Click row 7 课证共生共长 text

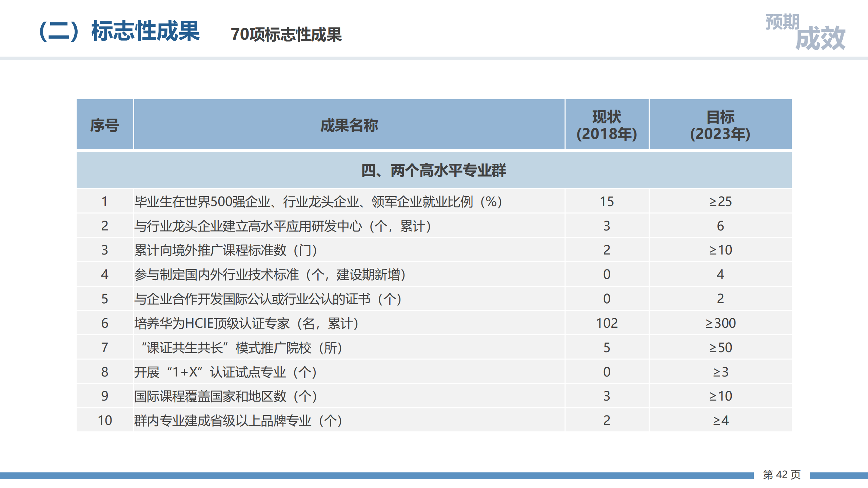point(241,348)
